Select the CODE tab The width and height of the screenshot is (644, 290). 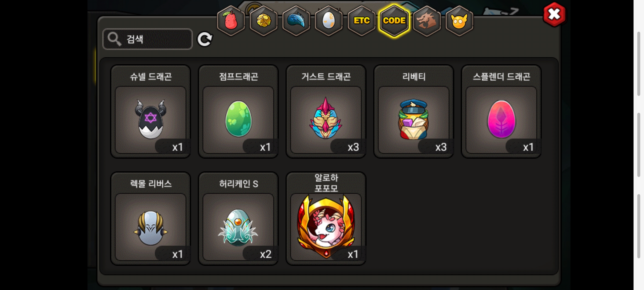coord(394,21)
